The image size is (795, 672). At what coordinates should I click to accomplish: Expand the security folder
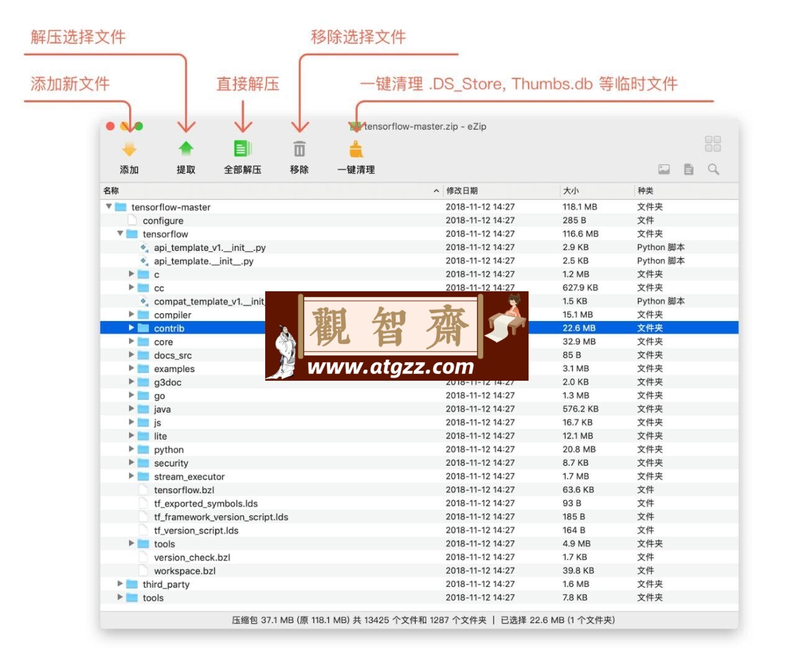(x=131, y=463)
